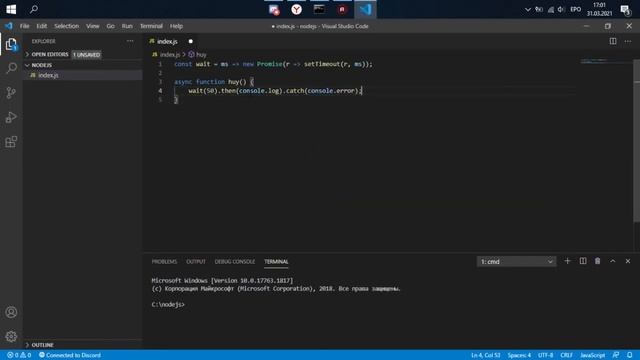Viewport: 640px width, 360px height.
Task: Maximize the panel with up chevron
Action: coord(613,261)
